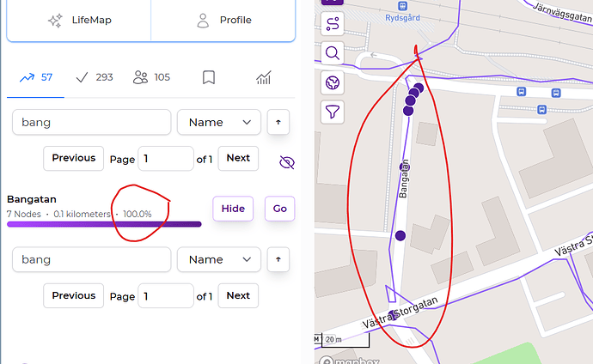Open the lower Name sort dropdown
This screenshot has width=593, height=364.
click(219, 259)
